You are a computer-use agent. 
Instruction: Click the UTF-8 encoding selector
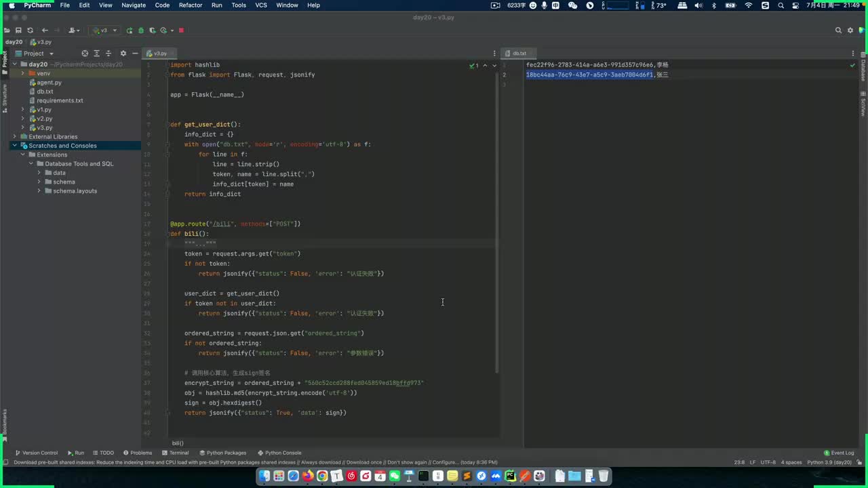(x=768, y=462)
